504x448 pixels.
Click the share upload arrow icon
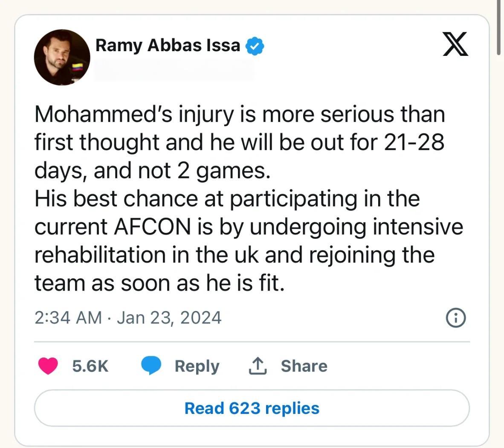click(258, 366)
